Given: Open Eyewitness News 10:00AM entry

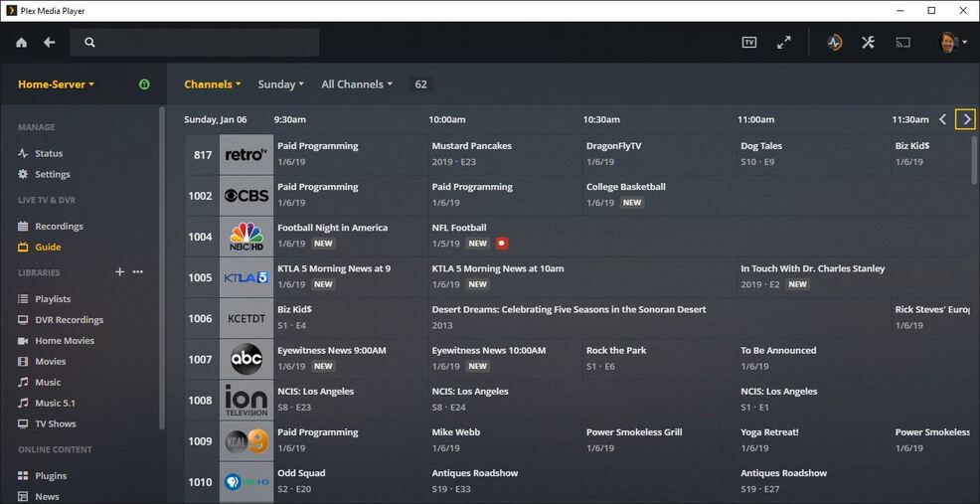Looking at the screenshot, I should [506, 359].
